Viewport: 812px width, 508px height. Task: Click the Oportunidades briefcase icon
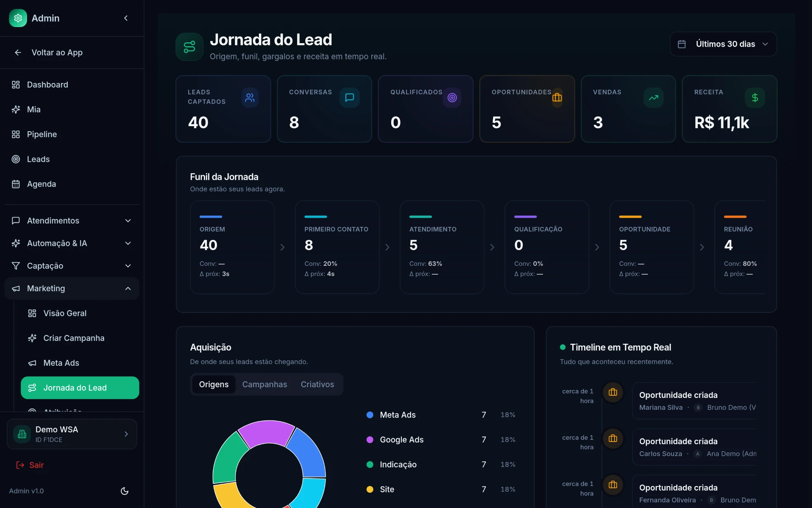(x=557, y=98)
